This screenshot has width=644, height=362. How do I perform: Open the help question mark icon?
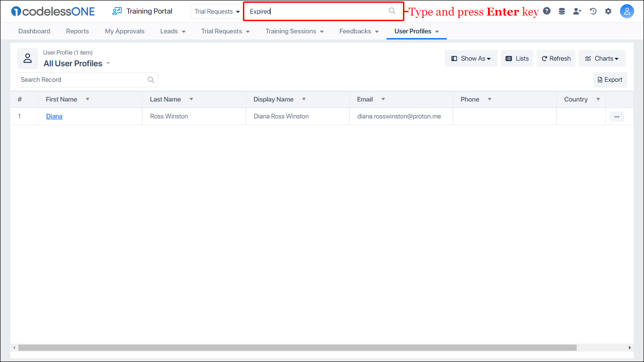tap(547, 11)
